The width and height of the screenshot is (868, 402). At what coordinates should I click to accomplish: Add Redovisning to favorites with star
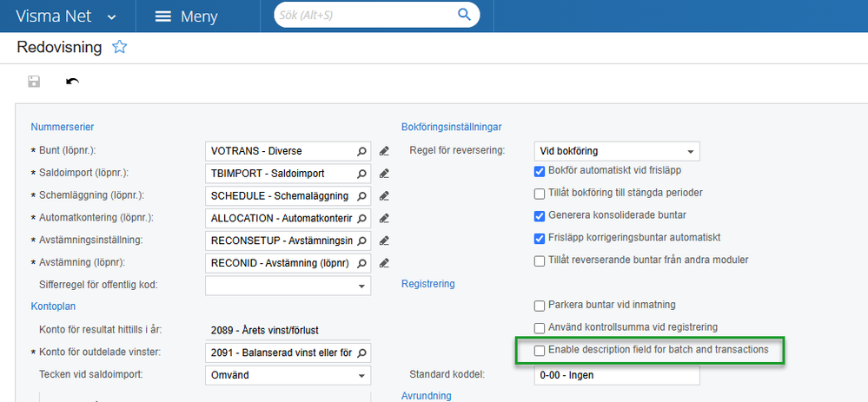[119, 47]
